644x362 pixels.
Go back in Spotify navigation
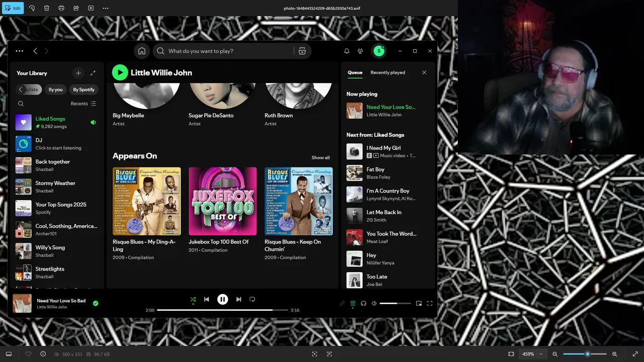pos(35,51)
